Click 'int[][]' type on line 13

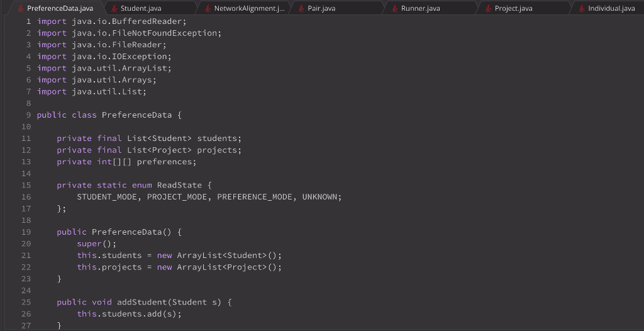pos(114,162)
